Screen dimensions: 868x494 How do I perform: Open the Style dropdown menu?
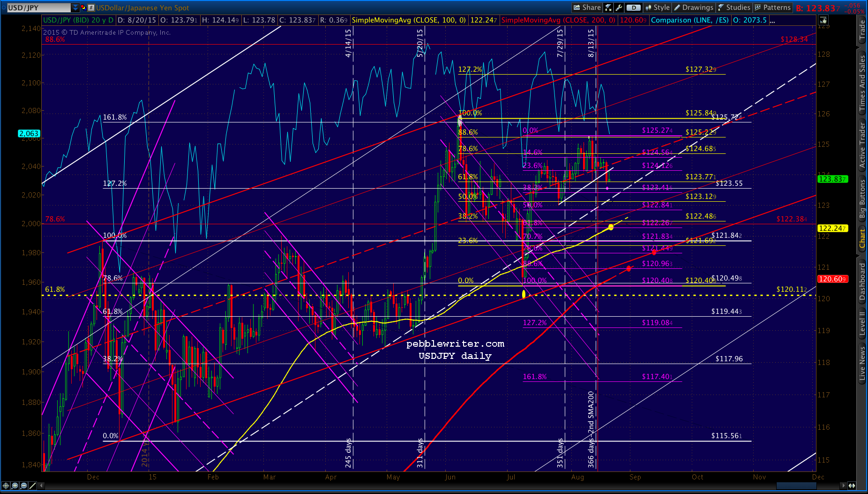(x=657, y=8)
